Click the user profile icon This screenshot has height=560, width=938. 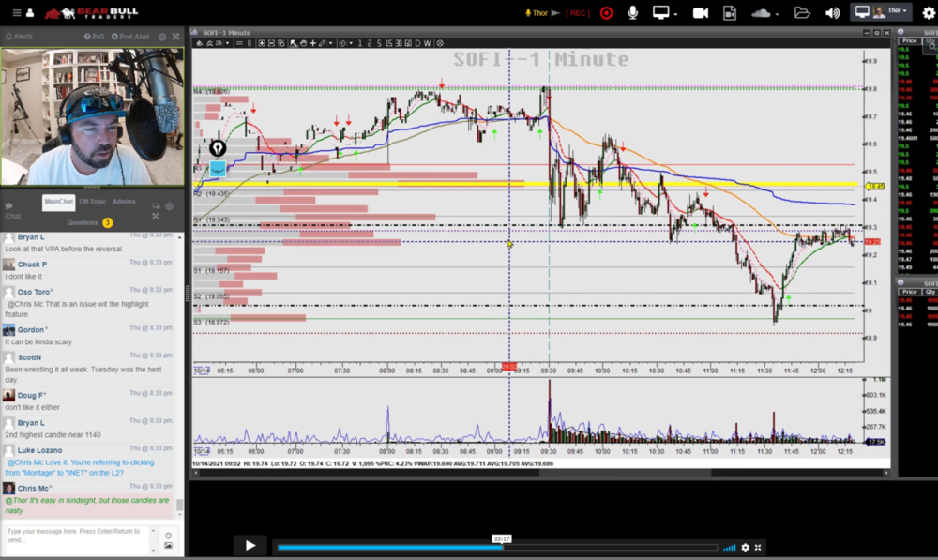30,13
